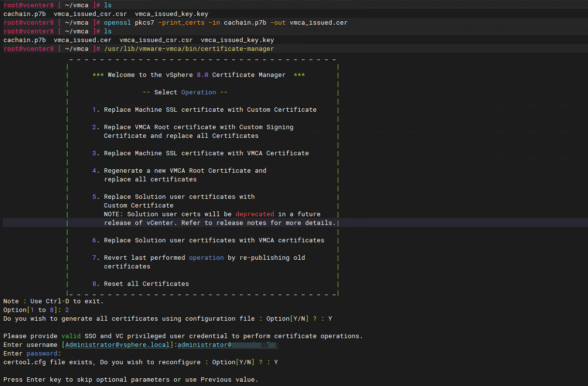Click 'vmca_issued.cer' in the second ls output
Viewport: 588px width, 386px height.
pyautogui.click(x=83, y=40)
